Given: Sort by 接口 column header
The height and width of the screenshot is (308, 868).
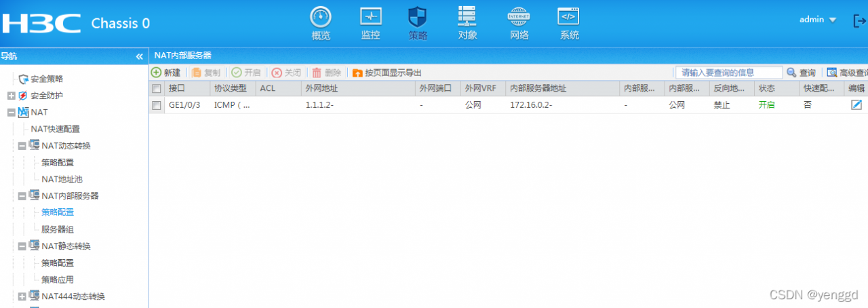Looking at the screenshot, I should pyautogui.click(x=186, y=89).
